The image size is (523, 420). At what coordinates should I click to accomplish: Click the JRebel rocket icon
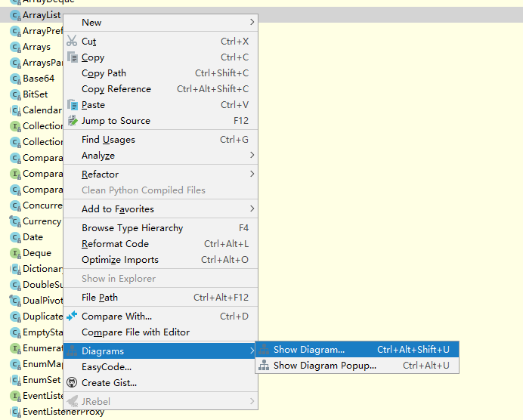73,401
